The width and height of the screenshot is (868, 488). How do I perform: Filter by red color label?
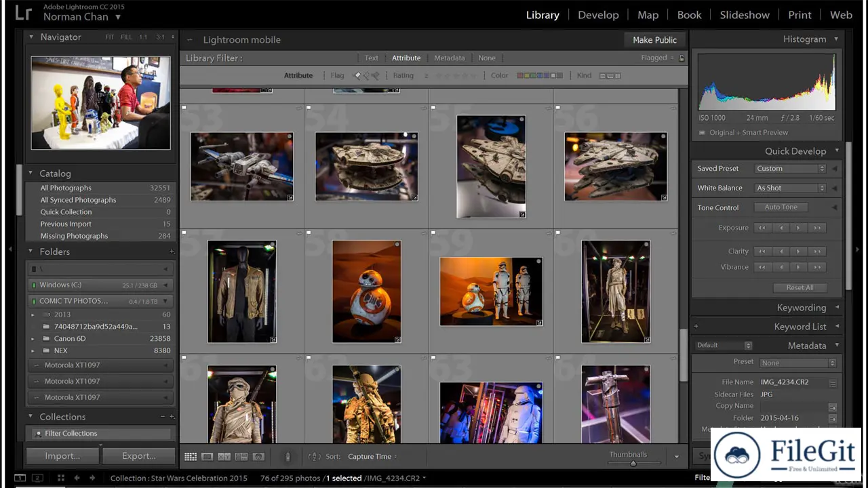pos(520,75)
